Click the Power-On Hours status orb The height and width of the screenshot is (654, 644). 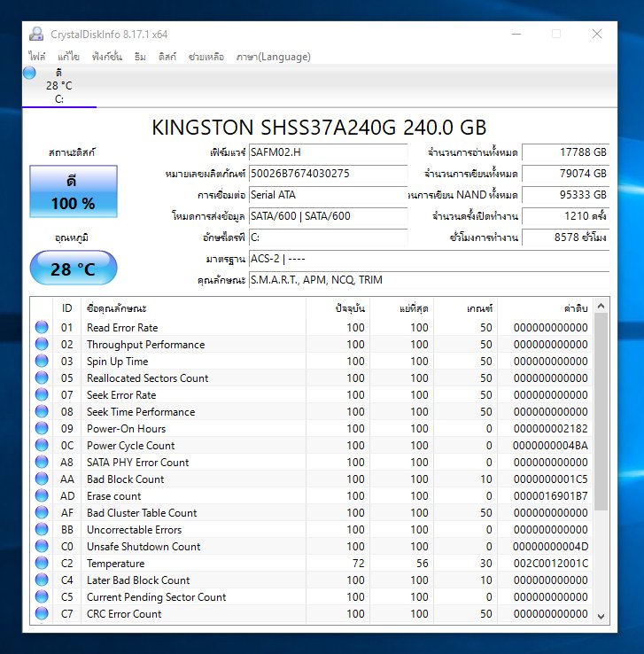(x=42, y=429)
